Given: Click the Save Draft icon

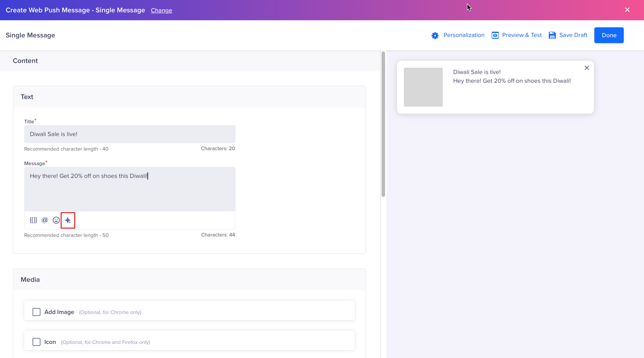Looking at the screenshot, I should pos(552,35).
